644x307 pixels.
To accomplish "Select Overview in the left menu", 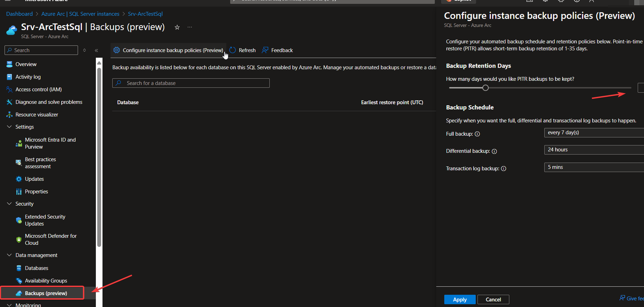I will click(x=26, y=64).
